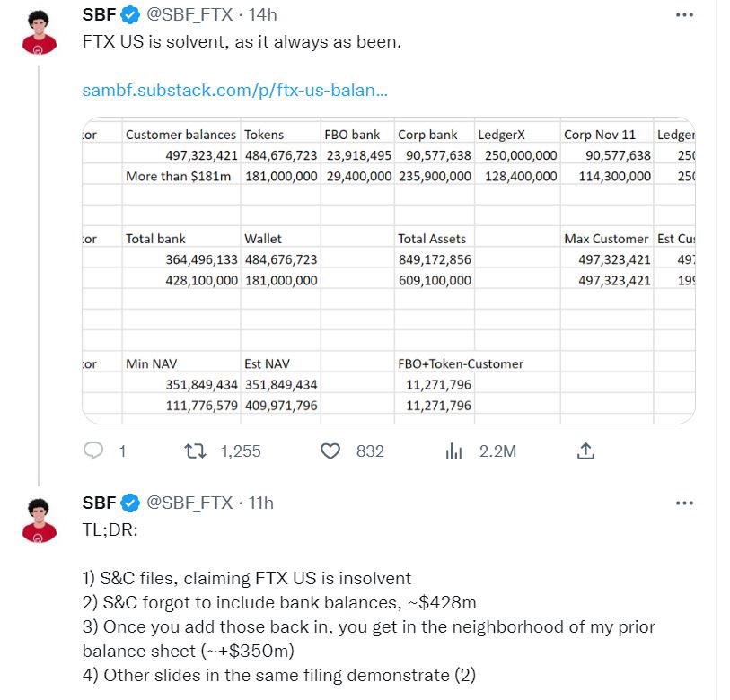Click the verified badge on first tweet
The height and width of the screenshot is (700, 730).
[x=129, y=15]
